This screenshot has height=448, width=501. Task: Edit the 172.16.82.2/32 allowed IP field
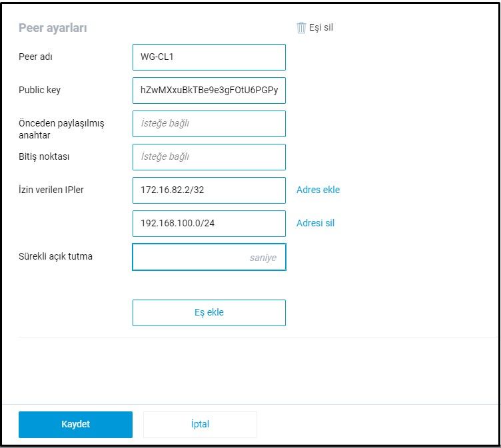click(x=209, y=190)
